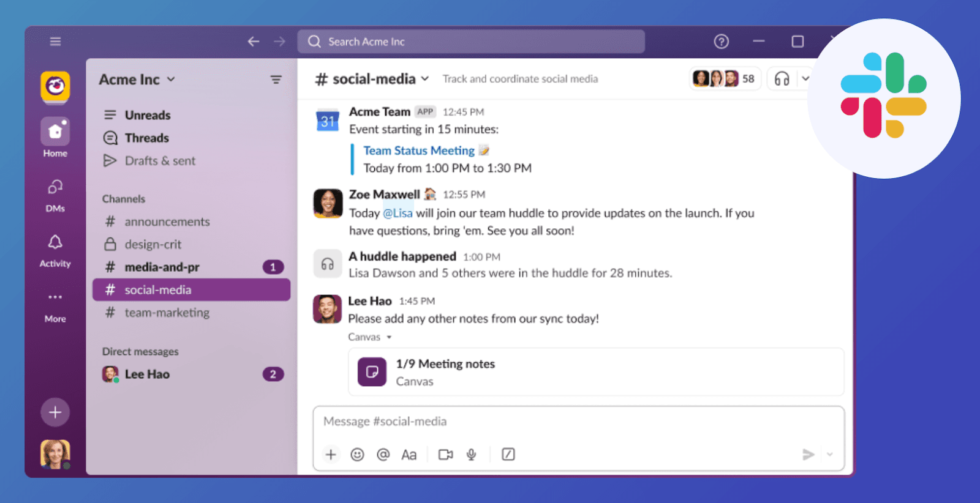Click the Acme Team calendar app avatar
The height and width of the screenshot is (503, 980).
pyautogui.click(x=328, y=121)
